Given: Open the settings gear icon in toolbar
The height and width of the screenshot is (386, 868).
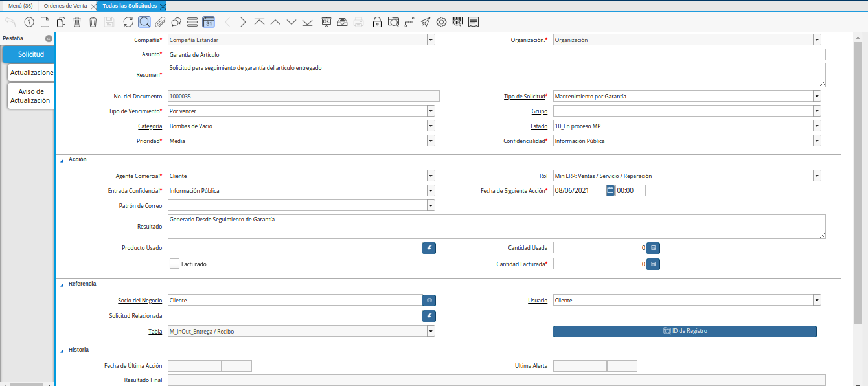Looking at the screenshot, I should tap(441, 22).
